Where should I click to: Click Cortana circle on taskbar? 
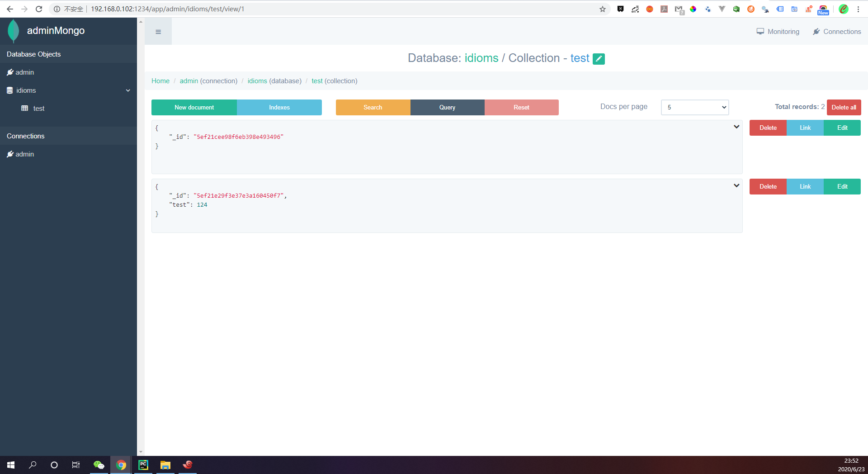pos(54,465)
